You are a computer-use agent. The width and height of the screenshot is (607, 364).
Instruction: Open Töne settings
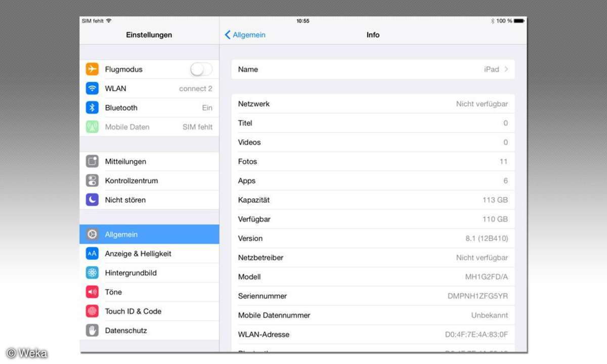[x=149, y=292]
